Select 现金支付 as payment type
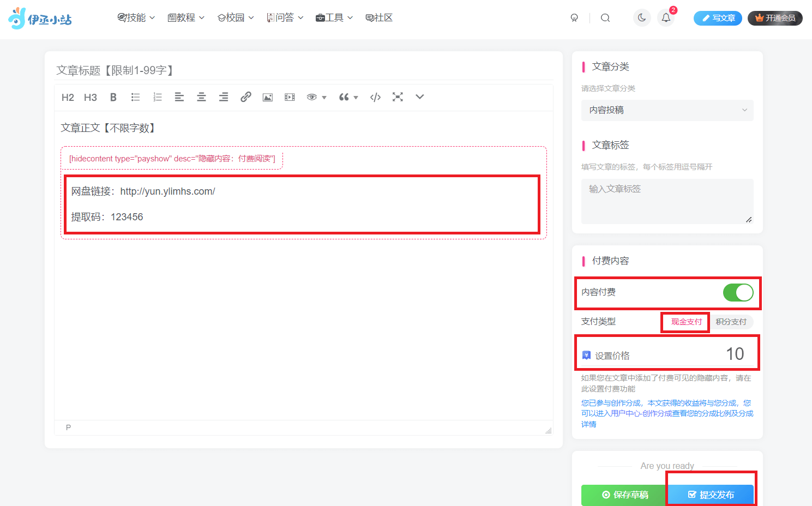The width and height of the screenshot is (812, 506). (685, 322)
